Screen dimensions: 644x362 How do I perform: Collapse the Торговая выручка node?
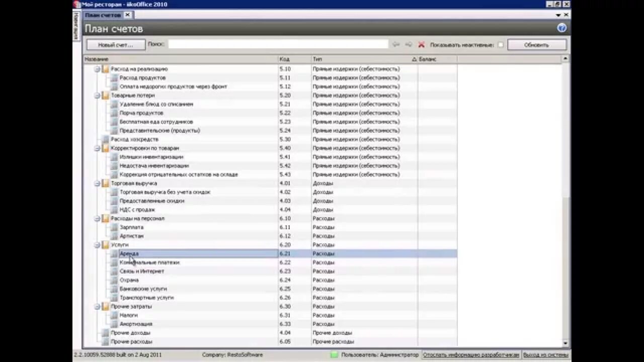[x=98, y=183]
